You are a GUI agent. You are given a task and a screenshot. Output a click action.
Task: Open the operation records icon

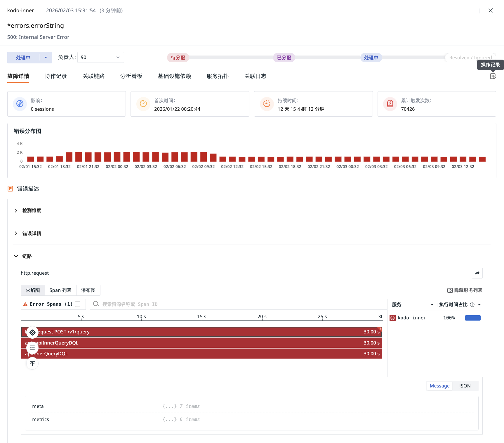coord(493,76)
